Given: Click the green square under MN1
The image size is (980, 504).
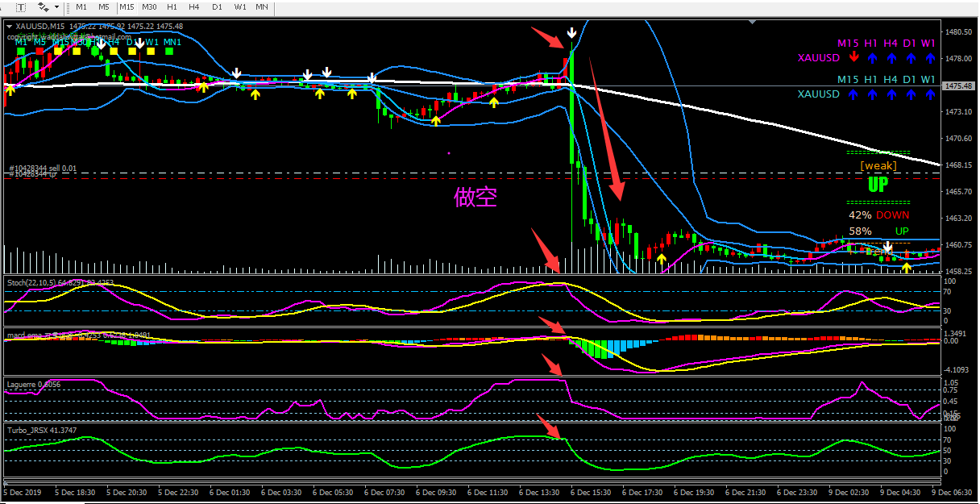Looking at the screenshot, I should click(170, 51).
